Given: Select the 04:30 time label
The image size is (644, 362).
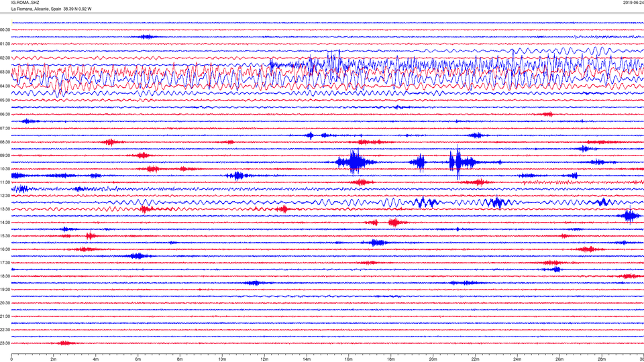Looking at the screenshot, I should click(x=5, y=86).
